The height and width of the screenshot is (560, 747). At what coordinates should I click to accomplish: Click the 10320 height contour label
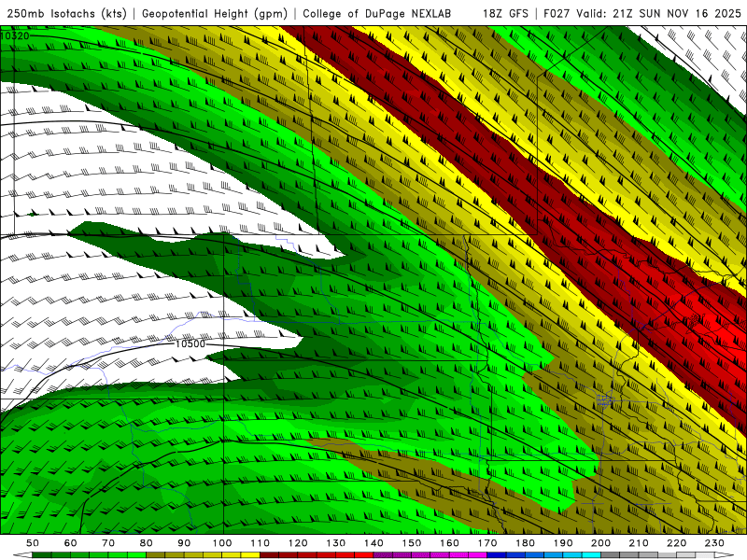pos(15,35)
